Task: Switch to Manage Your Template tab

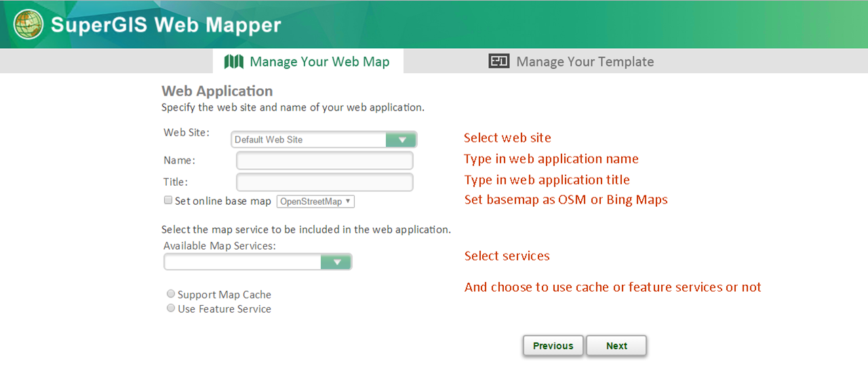Action: 572,62
